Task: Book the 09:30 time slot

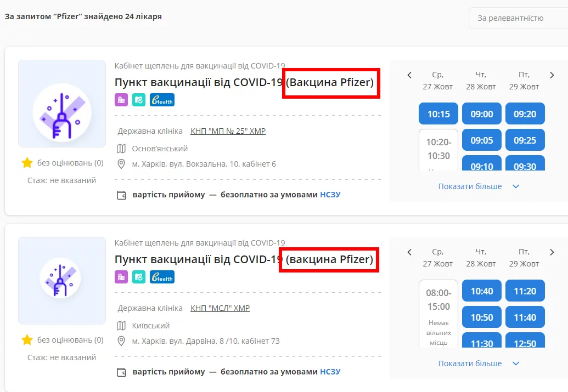Action: coord(525,163)
